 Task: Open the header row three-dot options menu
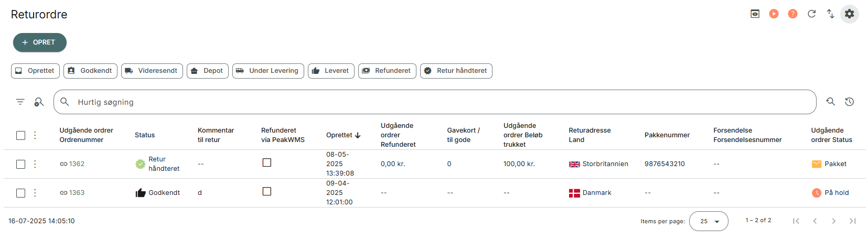35,135
